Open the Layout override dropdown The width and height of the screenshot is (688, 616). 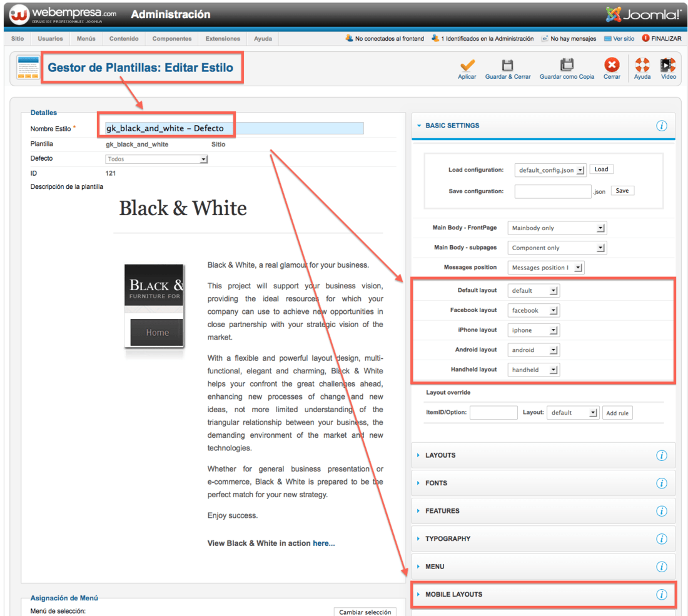pos(572,413)
